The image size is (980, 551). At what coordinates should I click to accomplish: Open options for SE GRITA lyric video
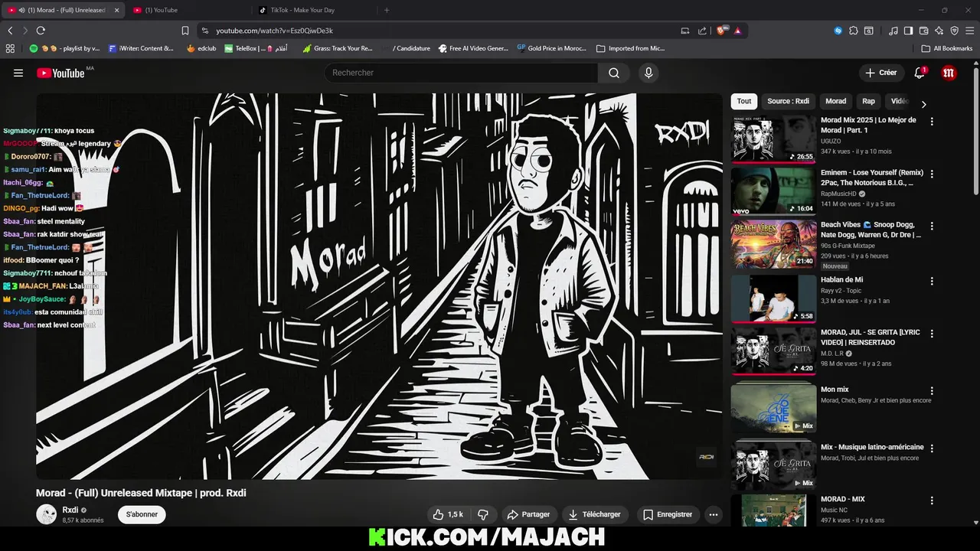[x=932, y=334]
